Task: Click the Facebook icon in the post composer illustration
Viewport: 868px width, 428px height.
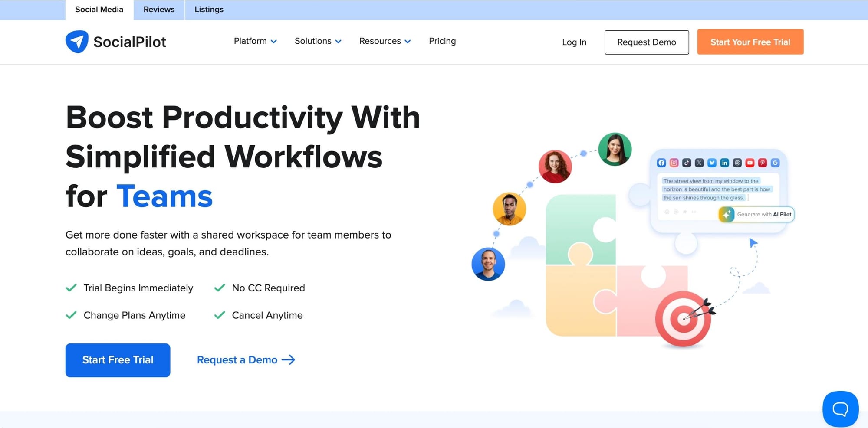Action: pos(661,163)
